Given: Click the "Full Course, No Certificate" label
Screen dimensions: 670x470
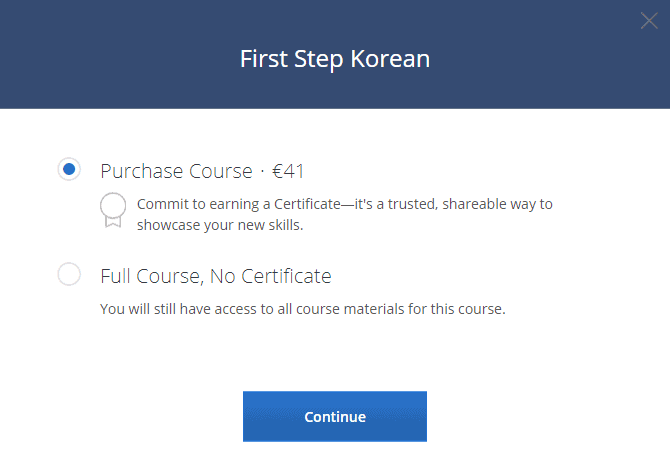Looking at the screenshot, I should (x=216, y=275).
